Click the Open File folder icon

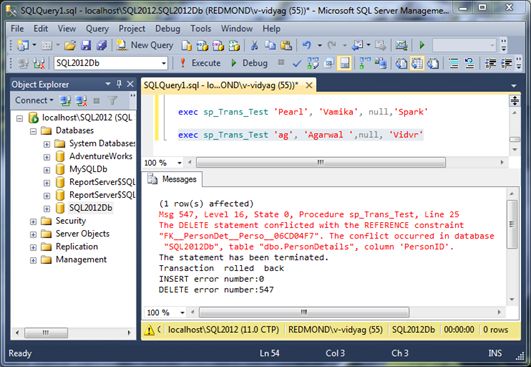click(x=70, y=45)
